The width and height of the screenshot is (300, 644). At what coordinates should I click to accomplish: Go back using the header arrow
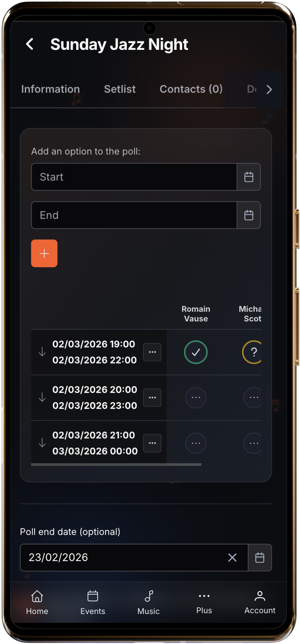[30, 44]
